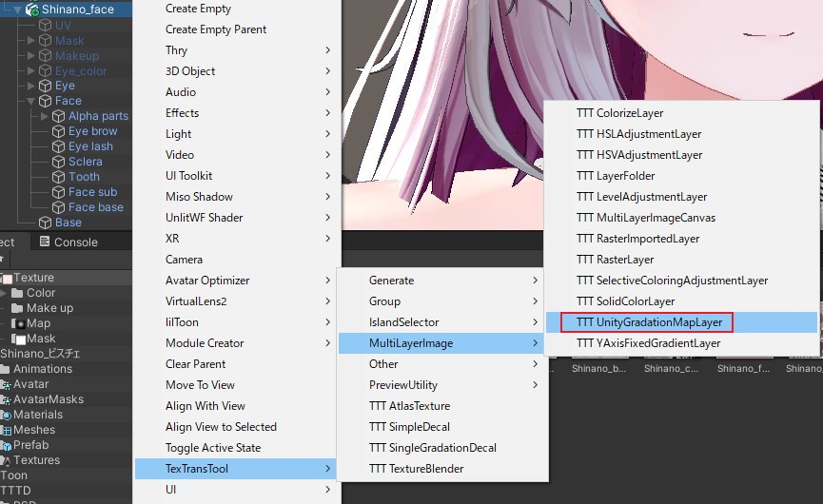The width and height of the screenshot is (823, 504).
Task: Choose TTT TextureBlender
Action: (x=441, y=469)
